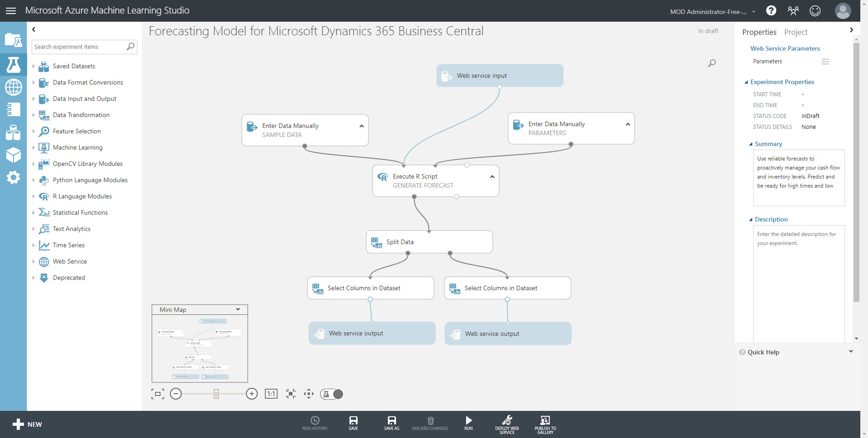Viewport: 868px width, 438px height.
Task: Click the canvas search magnifier icon
Action: point(712,63)
